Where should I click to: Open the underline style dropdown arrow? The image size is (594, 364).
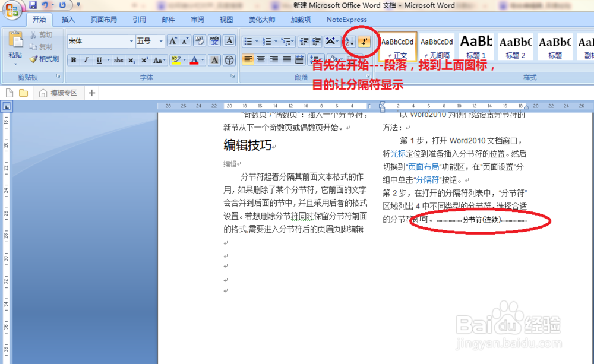pos(108,60)
